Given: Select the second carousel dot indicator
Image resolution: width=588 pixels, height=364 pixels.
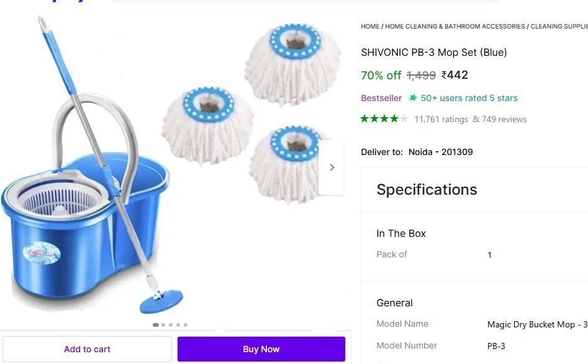Looking at the screenshot, I should 163,325.
